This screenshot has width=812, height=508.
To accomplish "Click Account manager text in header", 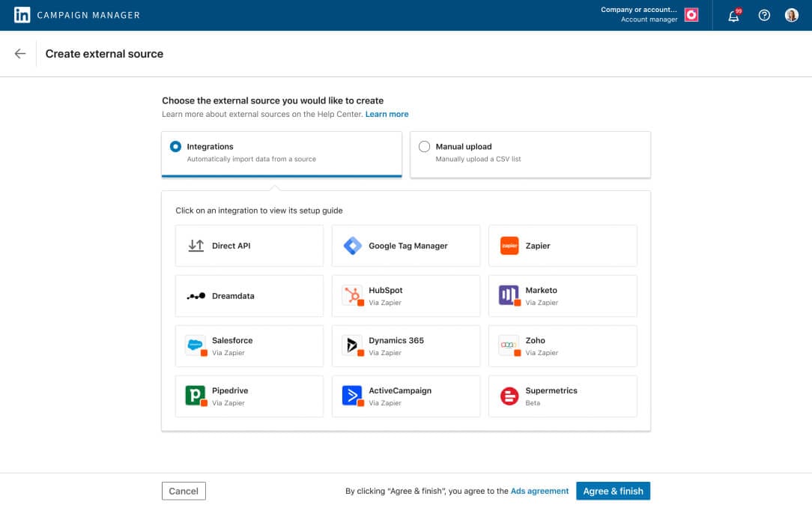I will pos(649,19).
